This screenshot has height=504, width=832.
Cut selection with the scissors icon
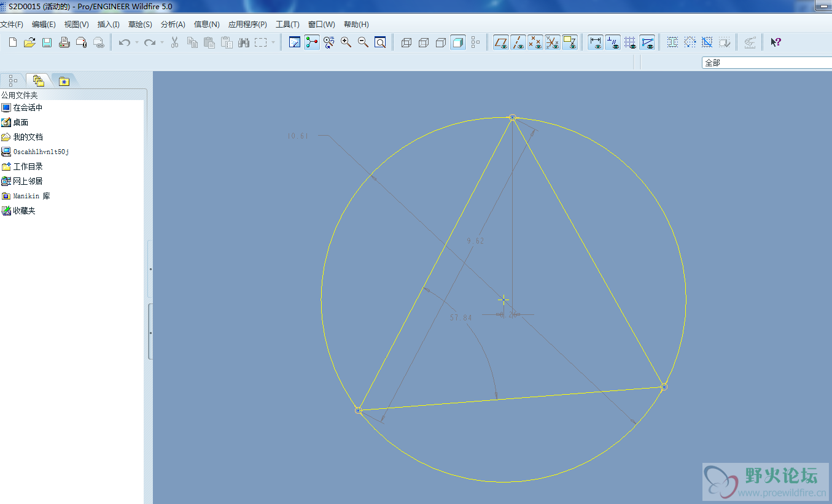point(174,42)
